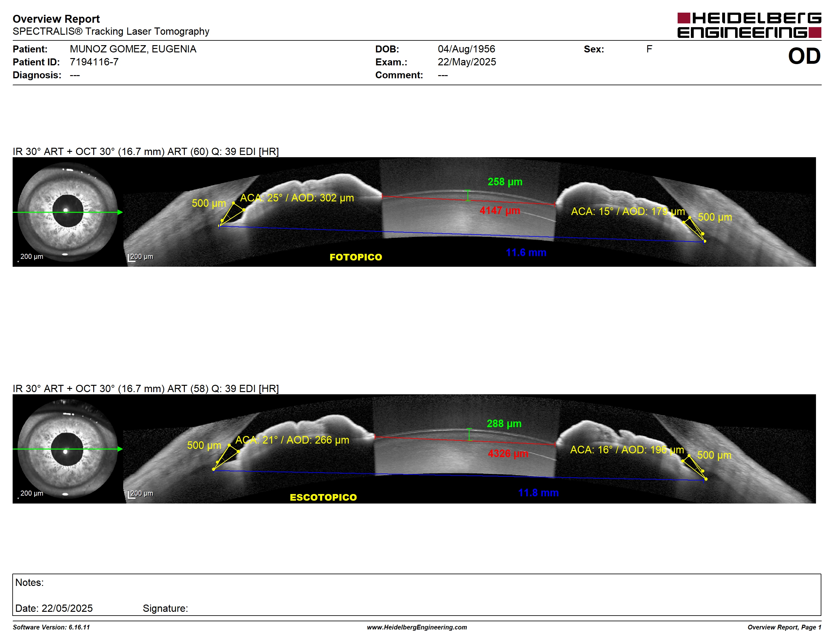Screen dimensions: 834x644
Task: Click ACA: 21° / AOD: 266 µm label
Action: [x=292, y=440]
